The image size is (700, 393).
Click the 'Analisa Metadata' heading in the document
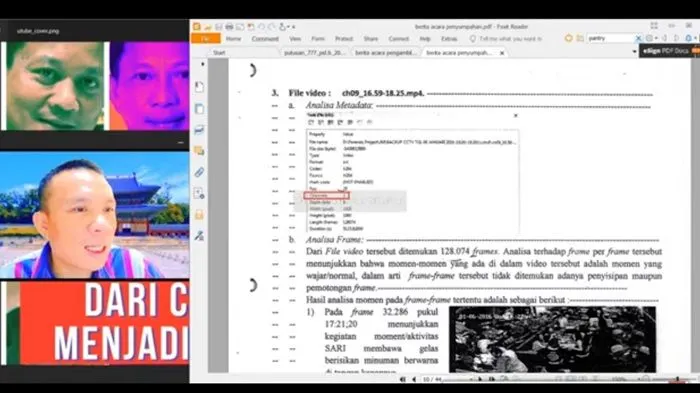pos(339,105)
